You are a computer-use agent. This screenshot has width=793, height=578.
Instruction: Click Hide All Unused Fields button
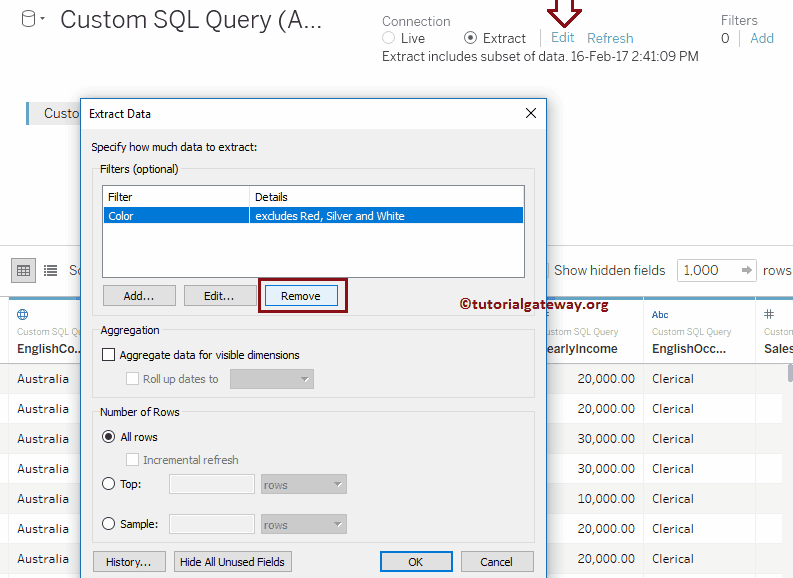[233, 562]
